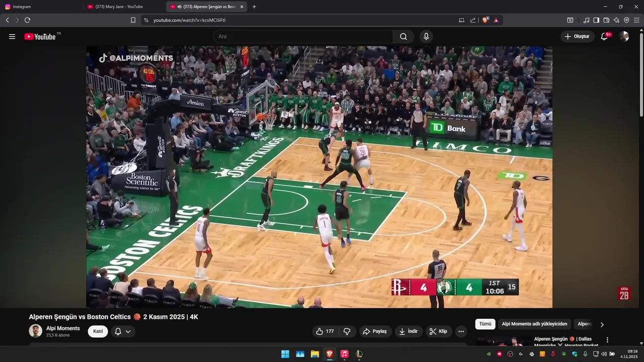The image size is (644, 362).
Task: Click the Katıl join button
Action: coord(98,331)
